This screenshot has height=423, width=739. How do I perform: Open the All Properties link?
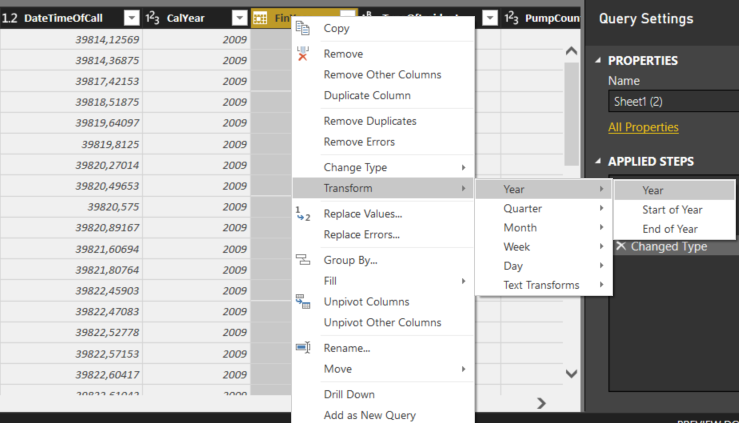coord(643,127)
